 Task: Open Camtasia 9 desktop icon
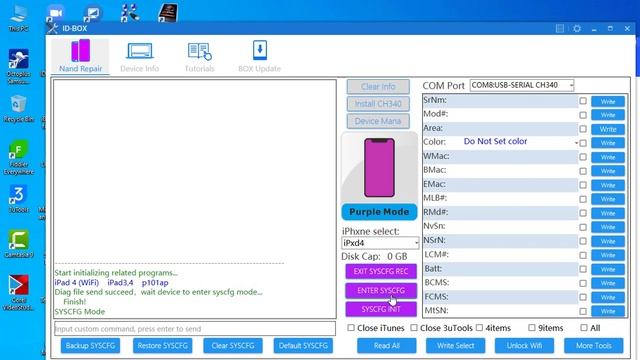pyautogui.click(x=18, y=244)
